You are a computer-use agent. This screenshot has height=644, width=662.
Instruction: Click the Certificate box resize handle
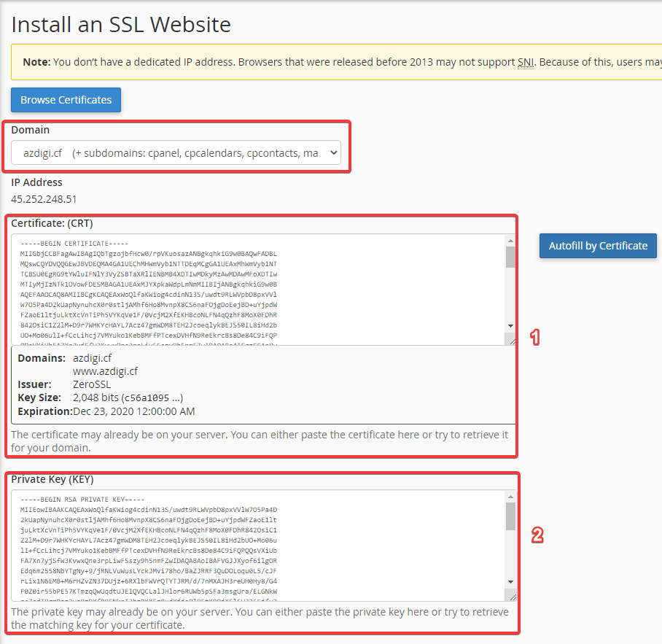(x=511, y=340)
